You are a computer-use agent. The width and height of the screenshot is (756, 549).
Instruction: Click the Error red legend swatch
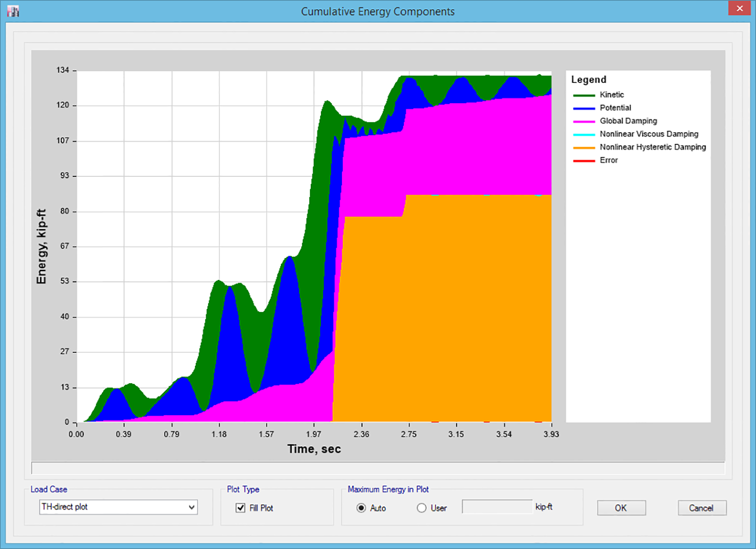point(584,161)
